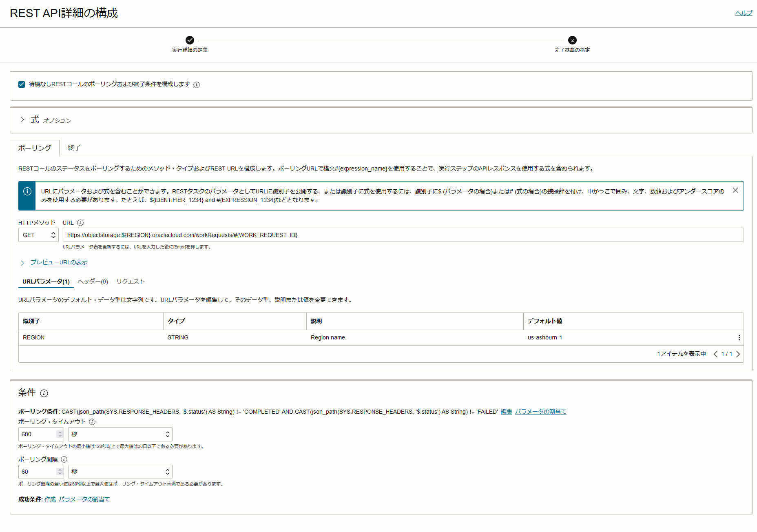Switch to the ポーリング tab
Screen dimensions: 757x532
(x=35, y=148)
